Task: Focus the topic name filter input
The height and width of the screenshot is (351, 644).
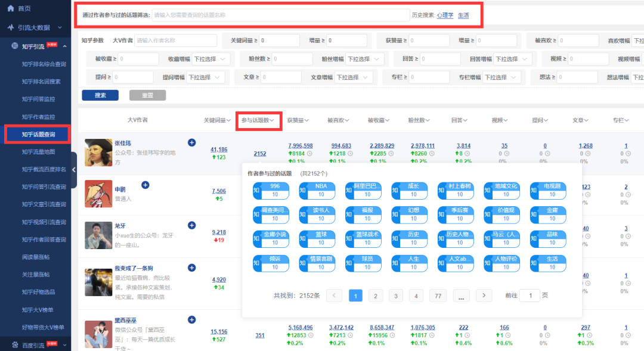Action: 281,15
